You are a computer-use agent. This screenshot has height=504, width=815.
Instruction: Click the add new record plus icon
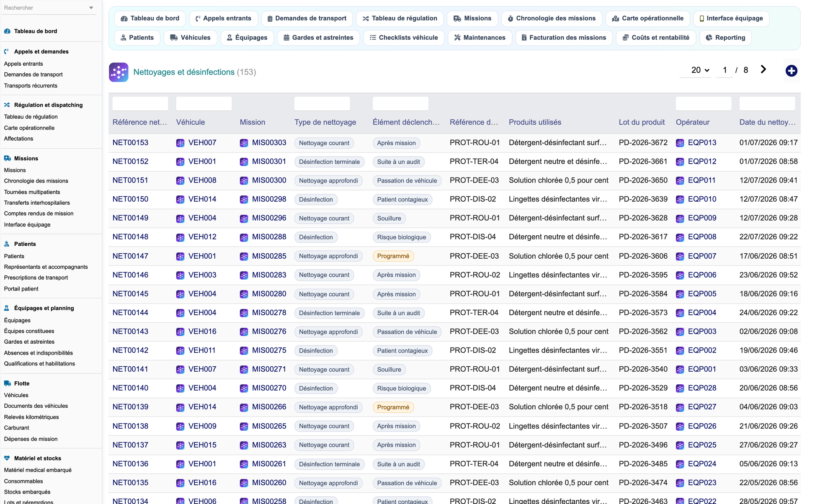click(791, 71)
